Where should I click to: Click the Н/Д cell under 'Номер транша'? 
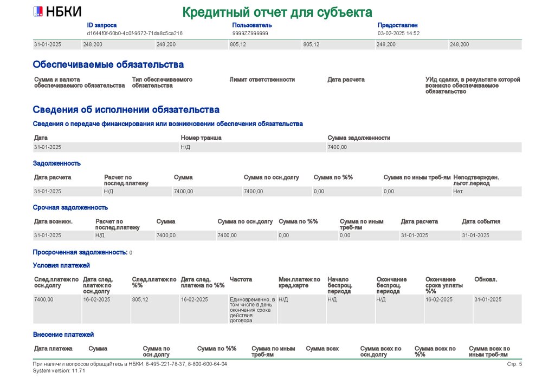(x=253, y=147)
